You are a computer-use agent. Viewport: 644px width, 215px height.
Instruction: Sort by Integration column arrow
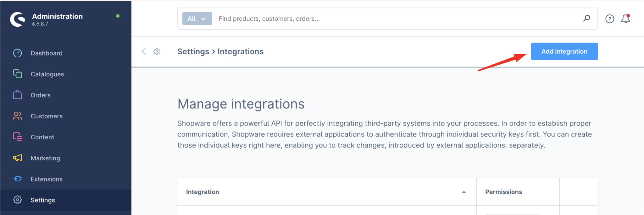pyautogui.click(x=464, y=192)
